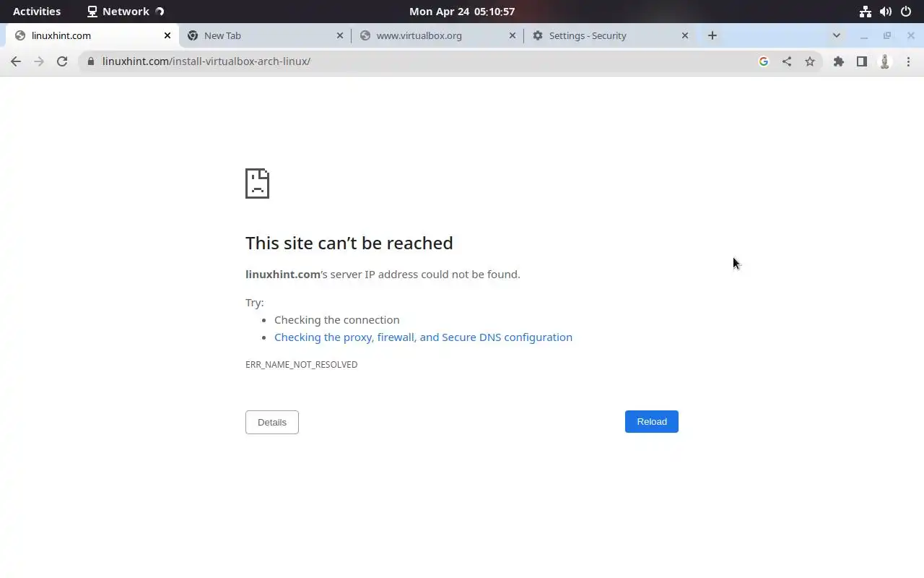924x578 pixels.
Task: Open the Extensions puzzle icon
Action: coord(839,61)
